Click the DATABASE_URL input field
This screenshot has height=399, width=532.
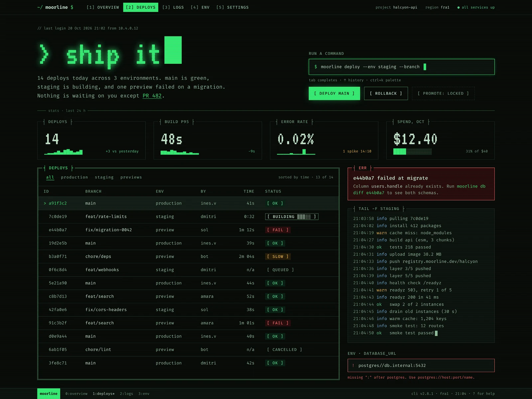click(421, 365)
